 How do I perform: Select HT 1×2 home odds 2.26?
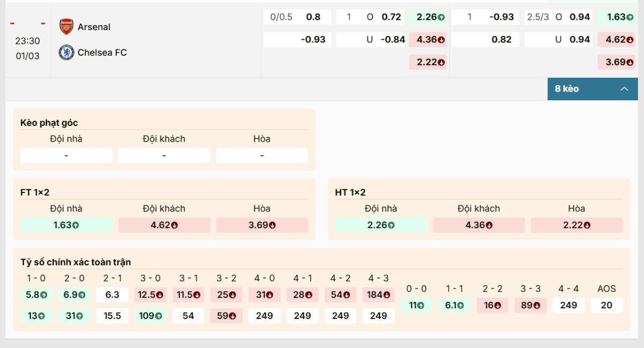[381, 225]
